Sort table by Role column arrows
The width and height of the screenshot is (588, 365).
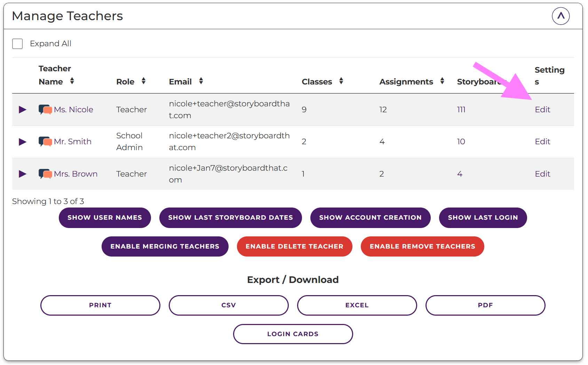(143, 81)
